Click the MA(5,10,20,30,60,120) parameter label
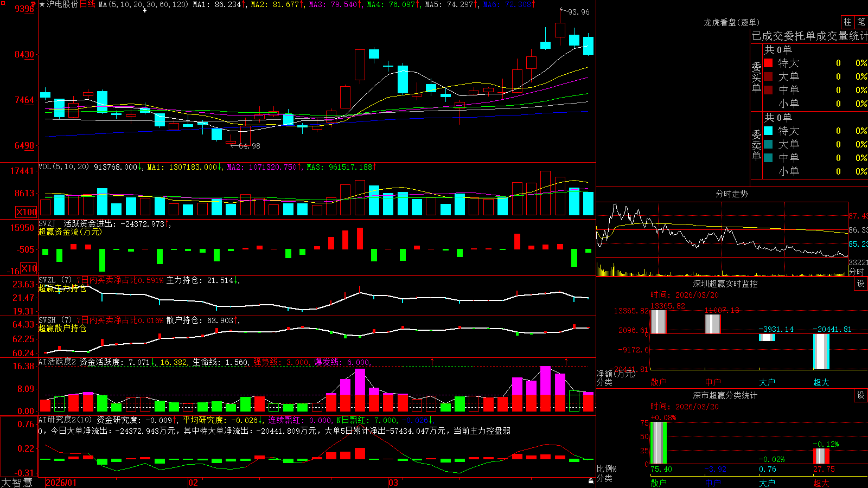868x488 pixels. pos(143,4)
